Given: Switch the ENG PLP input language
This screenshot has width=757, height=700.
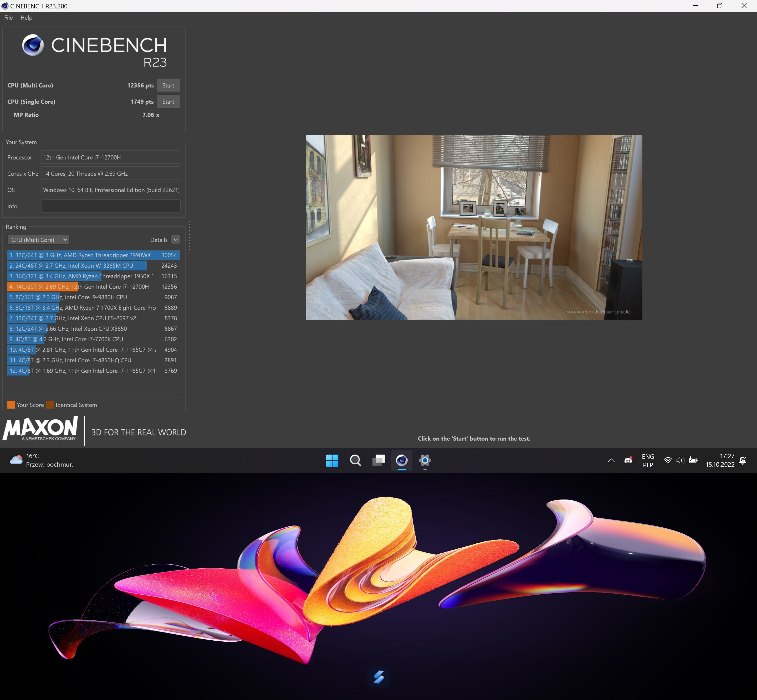Looking at the screenshot, I should [x=648, y=461].
